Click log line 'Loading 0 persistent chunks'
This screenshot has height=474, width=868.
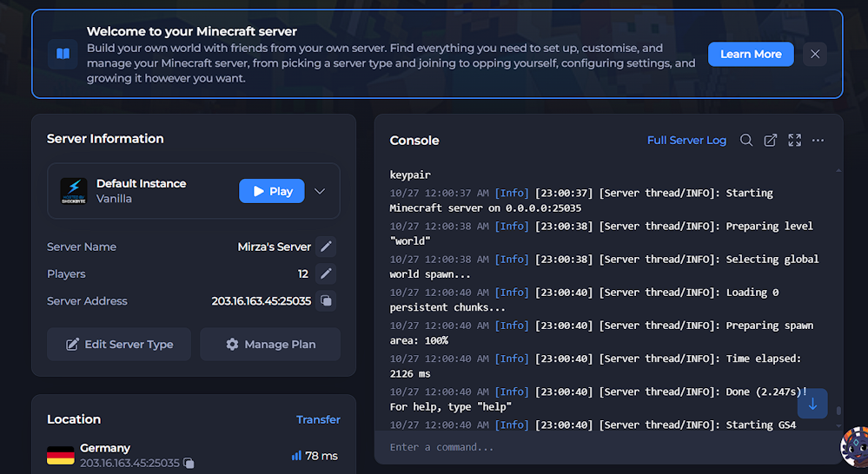click(584, 300)
